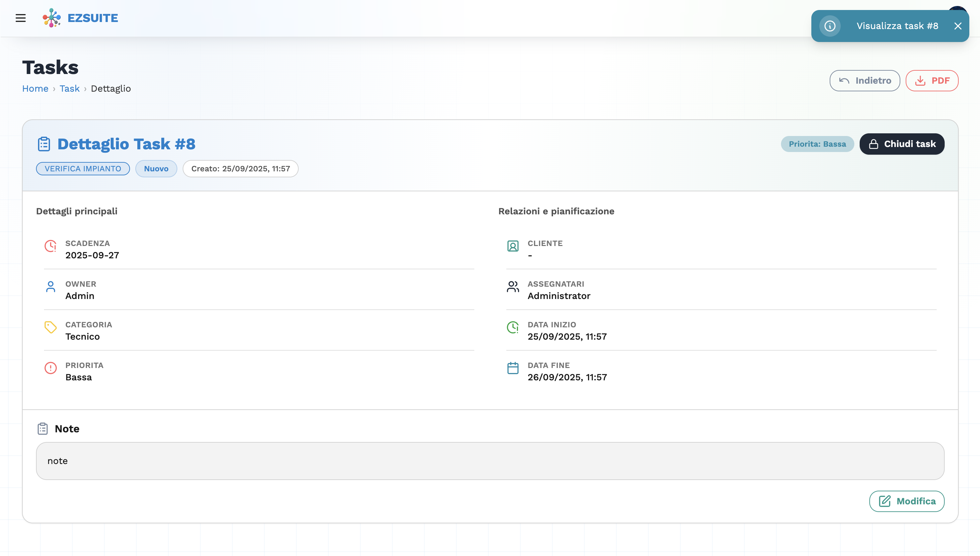Click the Visualizza task #8 notification text
The width and height of the screenshot is (980, 556).
click(x=897, y=26)
